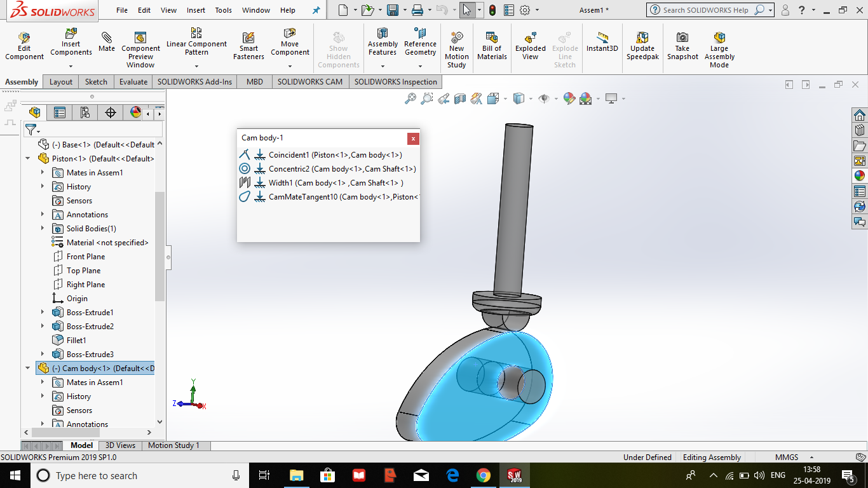This screenshot has height=488, width=868.
Task: Enable Large Assembly Mode
Action: pyautogui.click(x=719, y=44)
